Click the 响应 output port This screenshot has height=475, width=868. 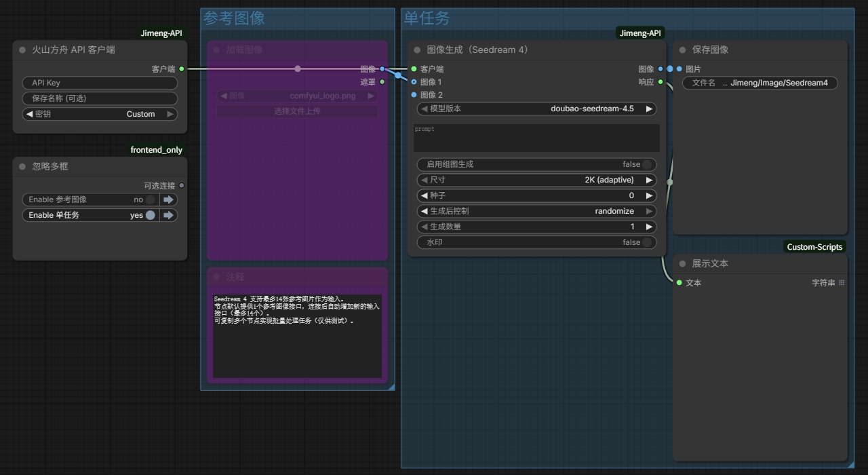tap(660, 81)
